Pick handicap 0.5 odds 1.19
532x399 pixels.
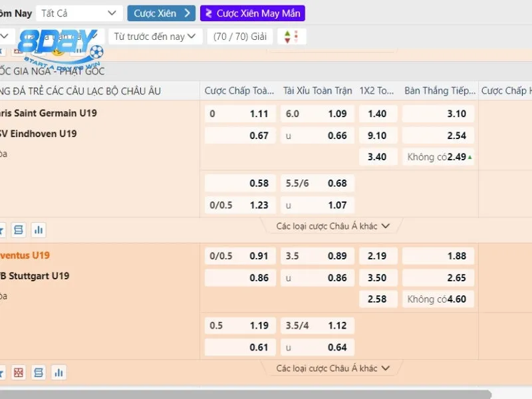[x=240, y=325]
